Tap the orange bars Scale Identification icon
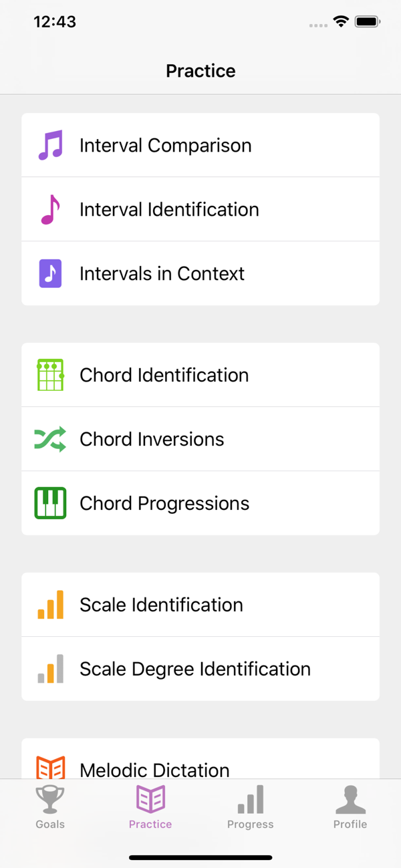Viewport: 401px width, 868px height. tap(50, 605)
